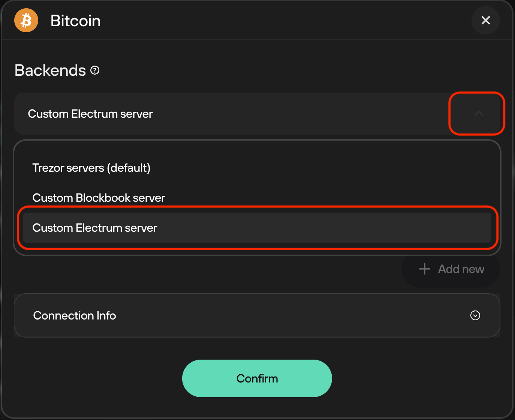Select Custom Blockbook server option

pos(99,198)
